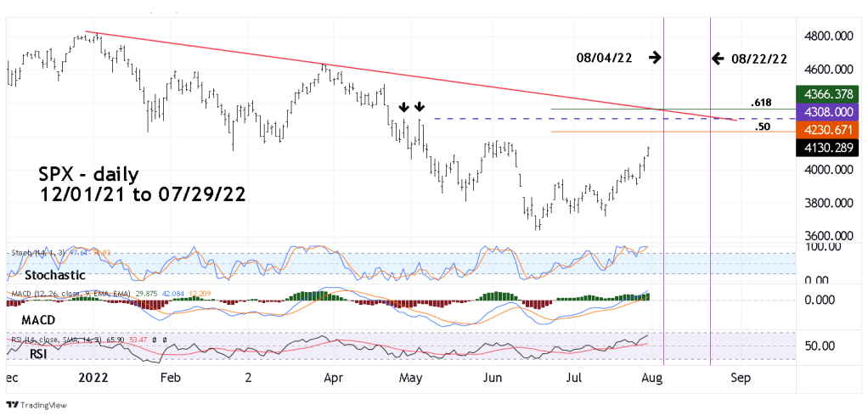Select the 08/22/22 date label

point(758,58)
